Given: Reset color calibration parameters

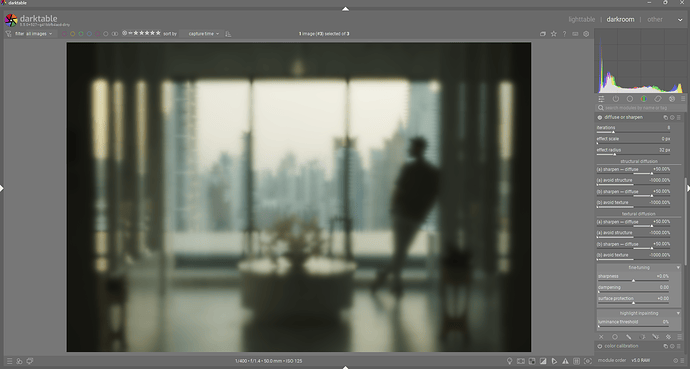Looking at the screenshot, I should pyautogui.click(x=672, y=347).
